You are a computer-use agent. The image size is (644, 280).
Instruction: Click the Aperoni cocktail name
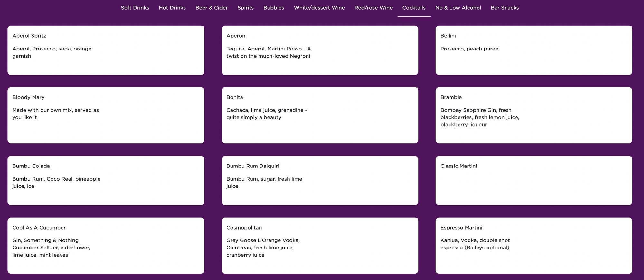[x=237, y=36]
